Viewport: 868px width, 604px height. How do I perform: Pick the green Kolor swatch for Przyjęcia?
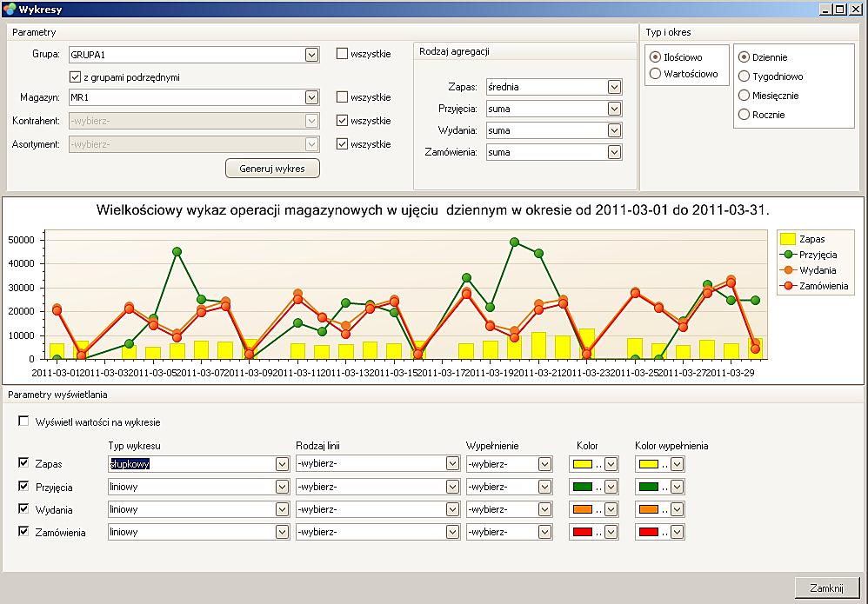pos(583,487)
